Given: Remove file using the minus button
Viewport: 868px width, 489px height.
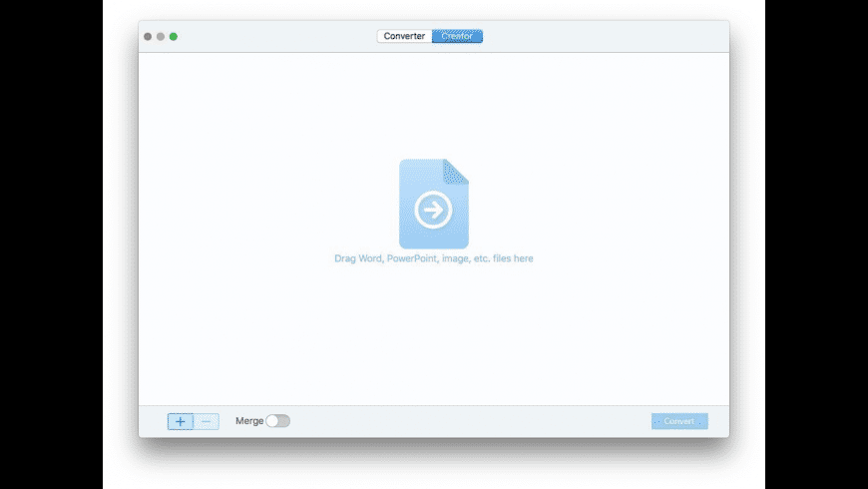Looking at the screenshot, I should [x=206, y=421].
